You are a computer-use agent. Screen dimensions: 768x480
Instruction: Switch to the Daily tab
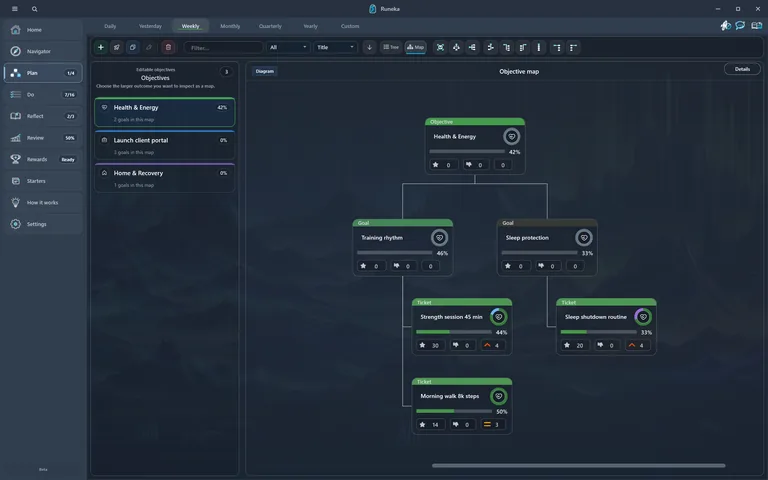(x=110, y=26)
